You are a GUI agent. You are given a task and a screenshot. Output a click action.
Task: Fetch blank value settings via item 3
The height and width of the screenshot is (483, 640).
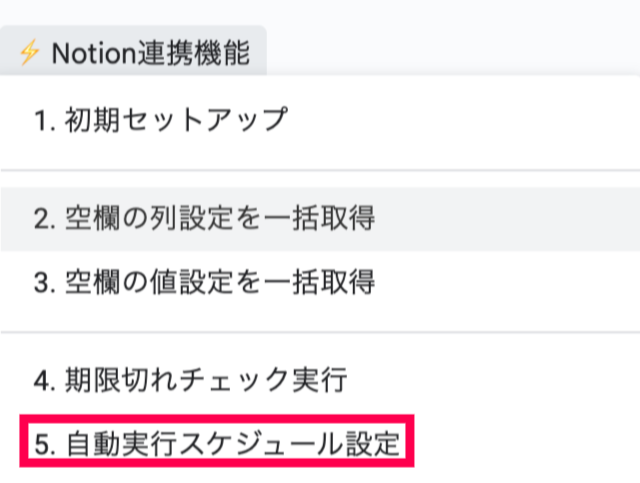pyautogui.click(x=204, y=282)
